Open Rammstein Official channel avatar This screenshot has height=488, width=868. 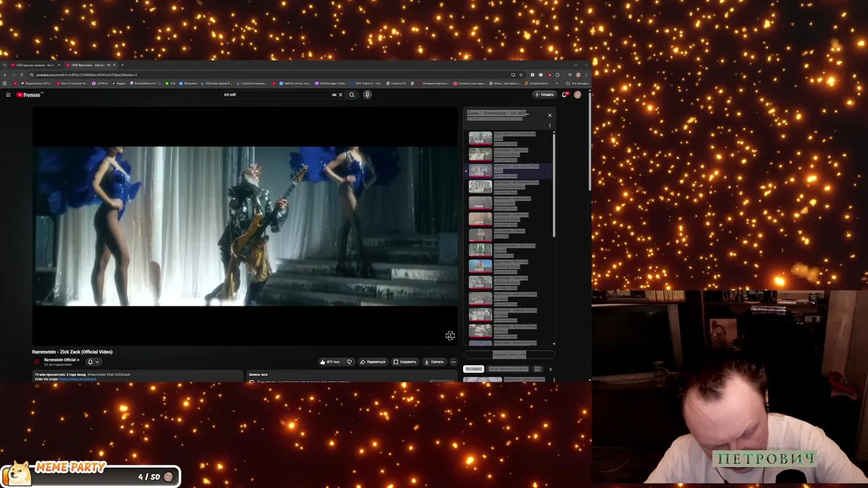pyautogui.click(x=37, y=361)
